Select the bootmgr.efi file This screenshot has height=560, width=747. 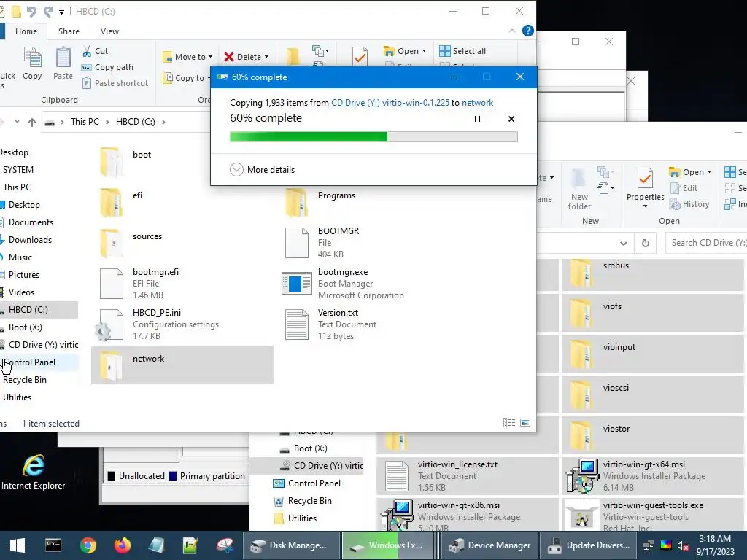tap(182, 284)
